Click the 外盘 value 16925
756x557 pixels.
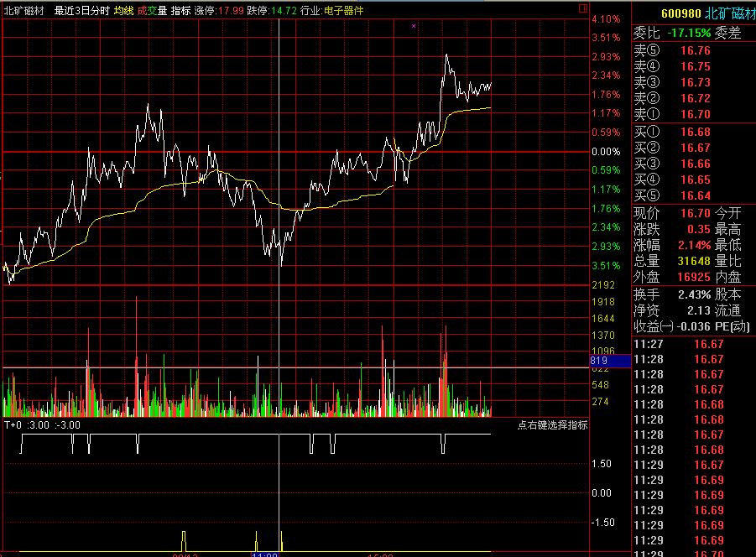point(694,277)
